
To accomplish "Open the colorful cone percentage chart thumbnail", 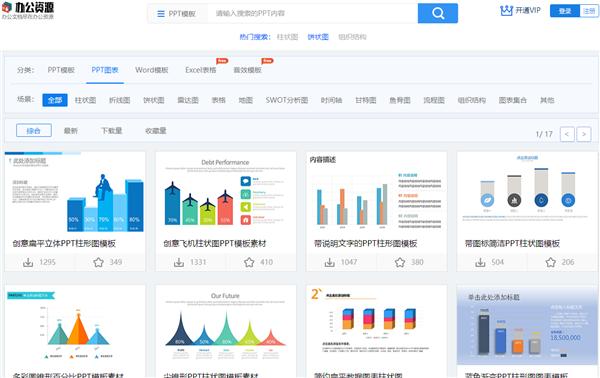I will (x=75, y=326).
